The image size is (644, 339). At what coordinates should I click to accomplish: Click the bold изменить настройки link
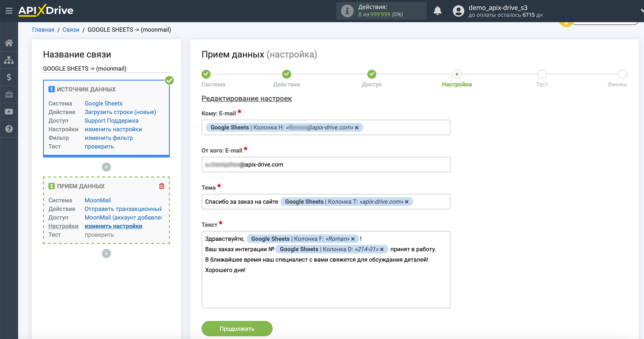[113, 226]
